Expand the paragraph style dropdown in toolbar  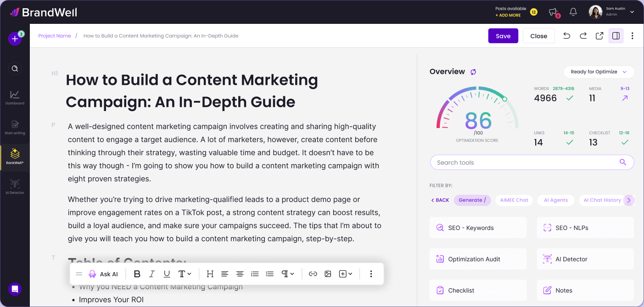point(288,274)
